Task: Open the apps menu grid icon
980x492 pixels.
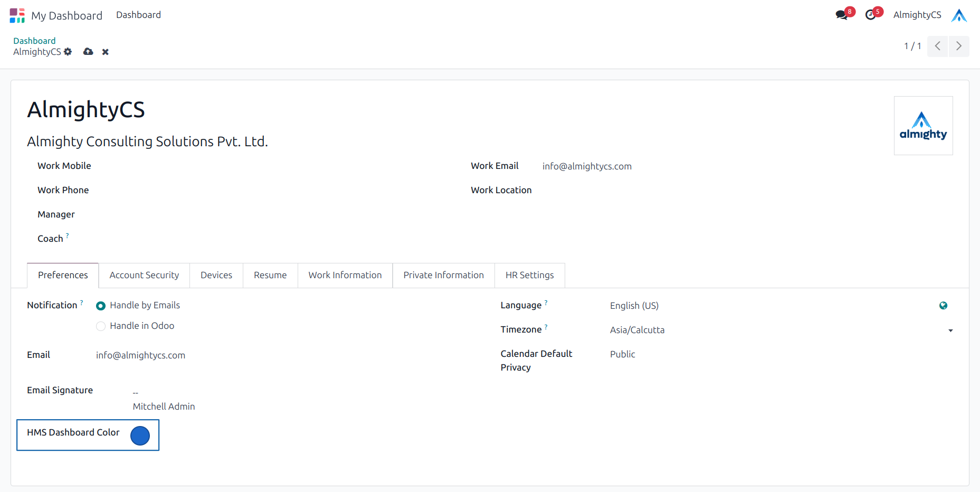Action: tap(17, 15)
